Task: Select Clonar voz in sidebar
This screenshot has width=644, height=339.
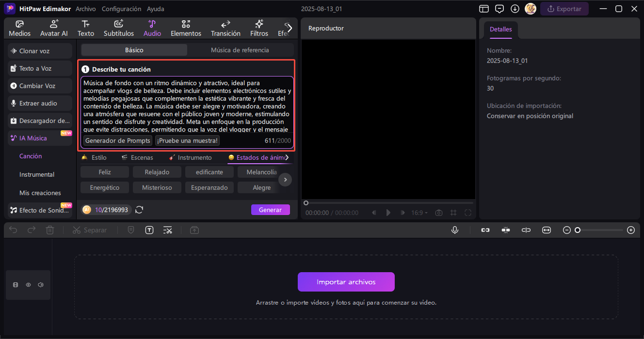Action: point(40,51)
